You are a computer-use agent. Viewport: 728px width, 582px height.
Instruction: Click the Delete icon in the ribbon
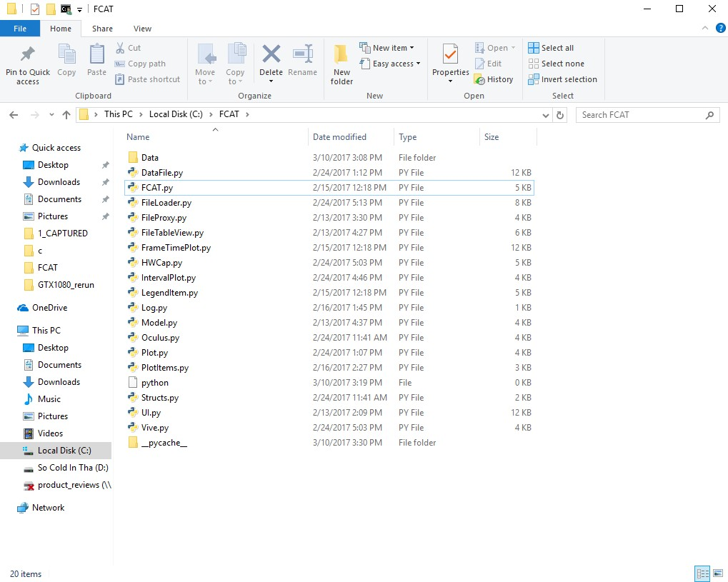click(271, 55)
